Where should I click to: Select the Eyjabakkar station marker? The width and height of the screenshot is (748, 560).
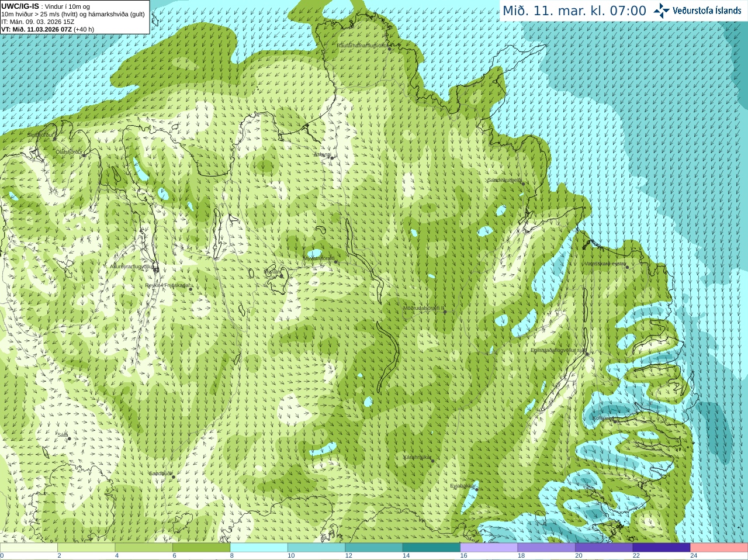tap(476, 489)
